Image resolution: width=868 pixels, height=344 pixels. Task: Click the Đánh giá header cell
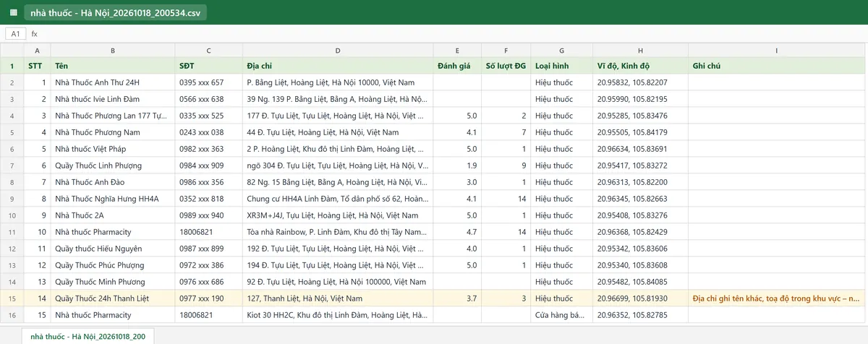(457, 66)
